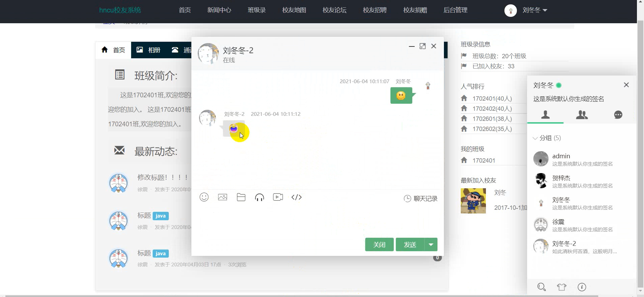Collapse the 分组 friend group list
Image resolution: width=644 pixels, height=297 pixels.
point(547,138)
